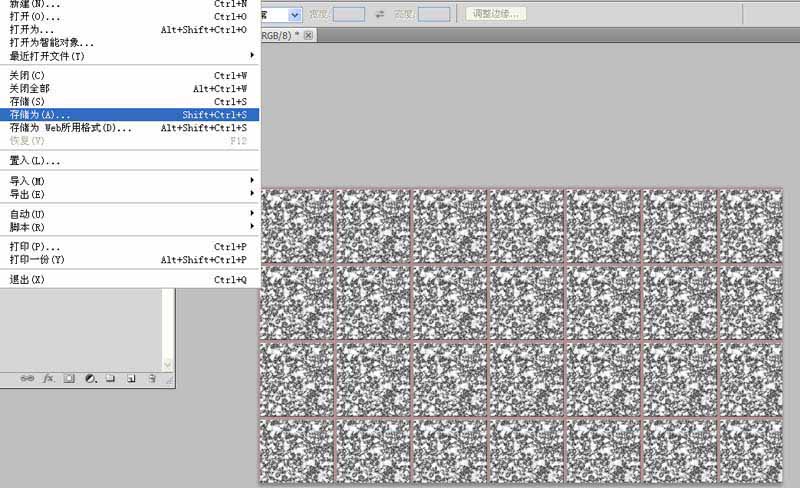Open the style dropdown in options bar

294,15
